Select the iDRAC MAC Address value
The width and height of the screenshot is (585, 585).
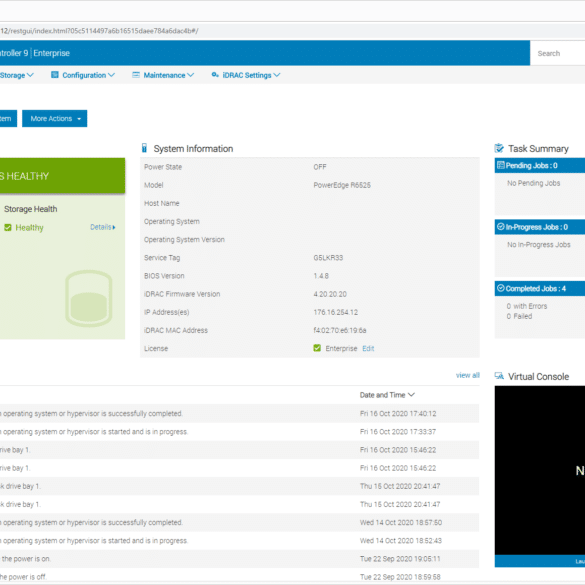[x=340, y=330]
